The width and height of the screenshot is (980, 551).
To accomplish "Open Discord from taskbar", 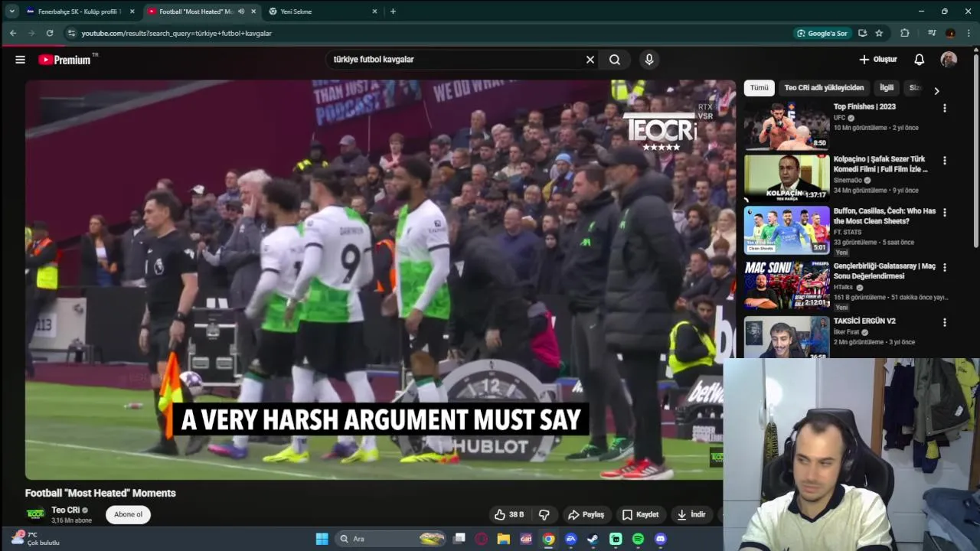I will tap(661, 539).
